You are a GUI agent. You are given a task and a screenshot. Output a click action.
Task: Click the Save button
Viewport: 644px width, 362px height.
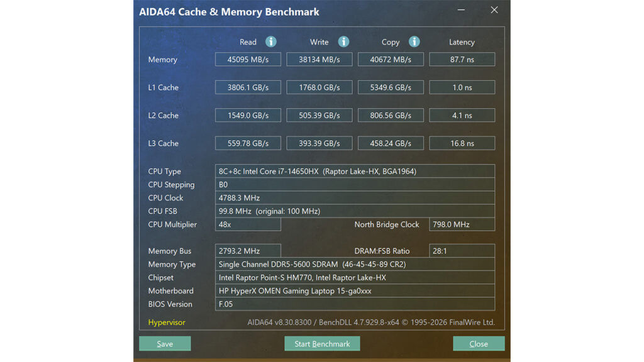click(165, 344)
